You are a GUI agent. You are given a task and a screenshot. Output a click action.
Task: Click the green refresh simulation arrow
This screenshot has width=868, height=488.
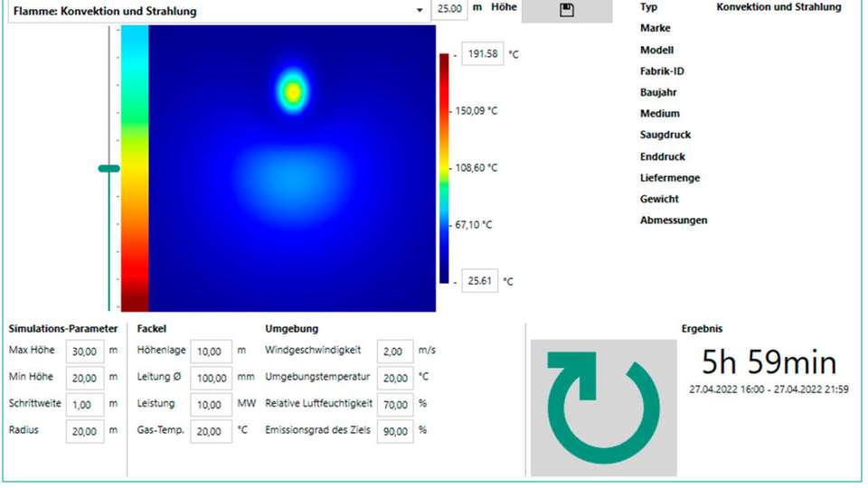click(x=603, y=408)
